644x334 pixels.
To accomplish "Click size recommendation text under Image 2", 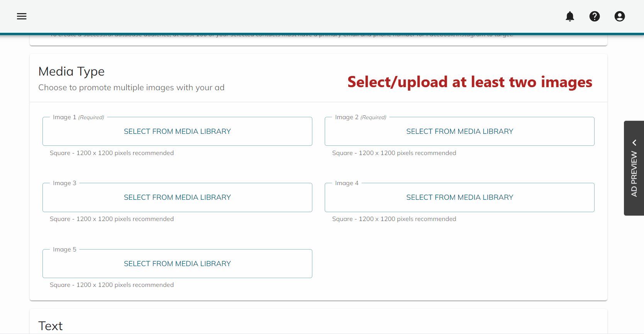I will pos(394,153).
